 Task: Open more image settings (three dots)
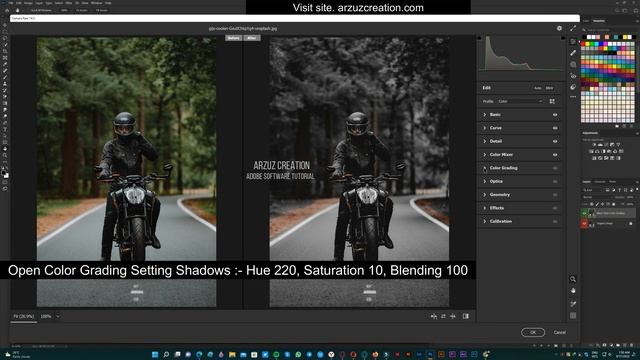click(x=573, y=97)
